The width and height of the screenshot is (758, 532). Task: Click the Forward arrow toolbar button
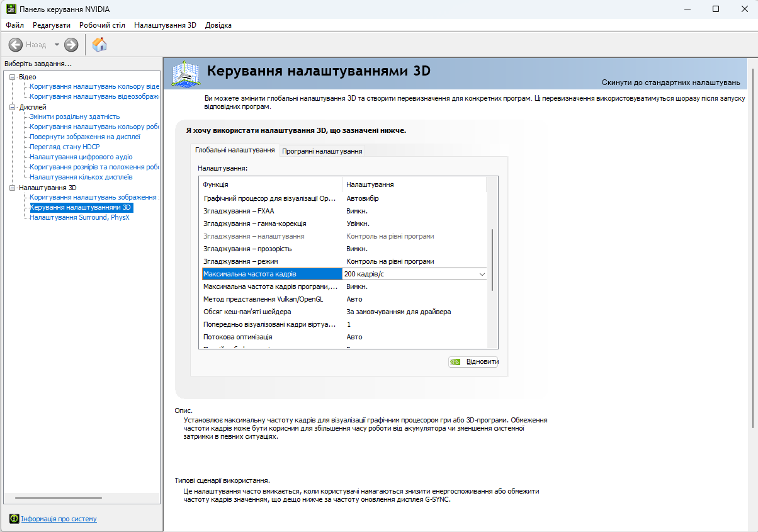coord(71,45)
